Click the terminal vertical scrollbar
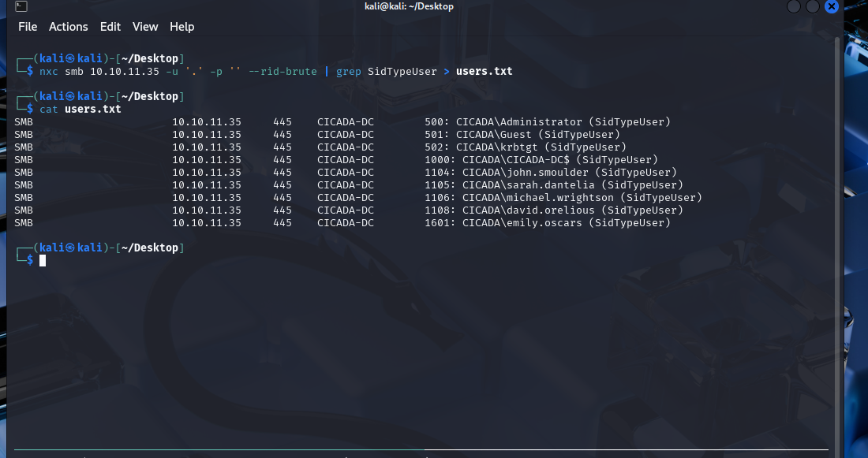The width and height of the screenshot is (868, 458). [x=836, y=244]
